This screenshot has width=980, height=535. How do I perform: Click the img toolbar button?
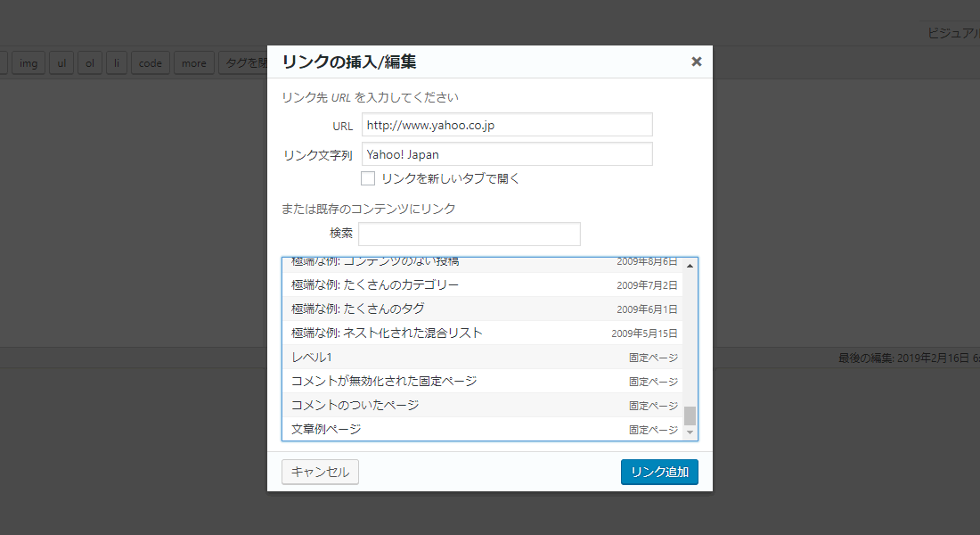[28, 63]
